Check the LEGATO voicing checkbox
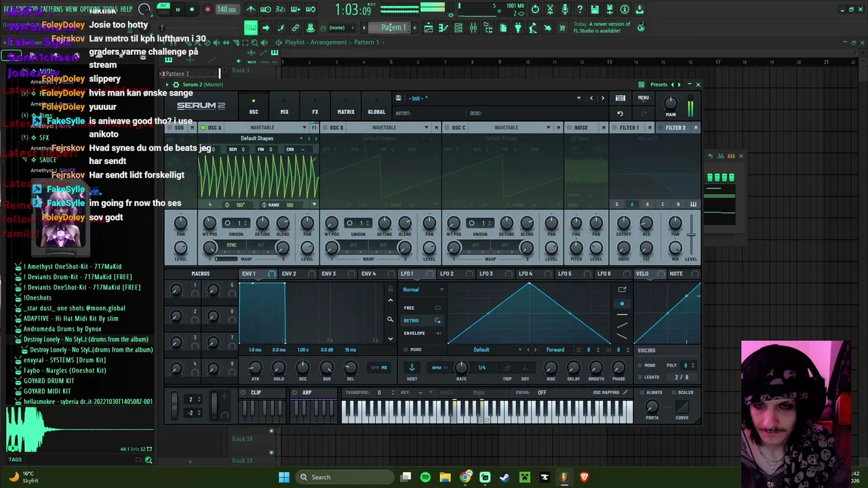The width and height of the screenshot is (868, 488). [639, 378]
